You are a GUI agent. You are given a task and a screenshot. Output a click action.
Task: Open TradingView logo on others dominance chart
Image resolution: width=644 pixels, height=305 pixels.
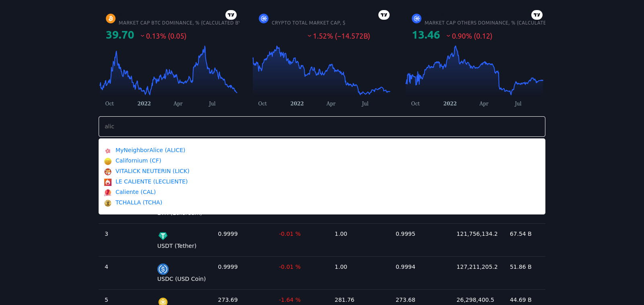click(x=537, y=15)
